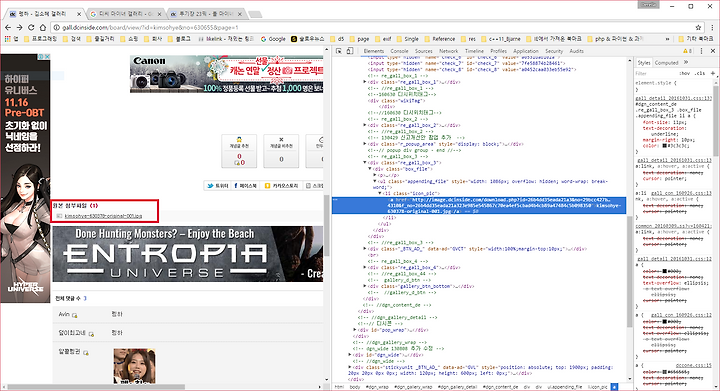Activate the DevTools inspect element picker

pyautogui.click(x=339, y=51)
